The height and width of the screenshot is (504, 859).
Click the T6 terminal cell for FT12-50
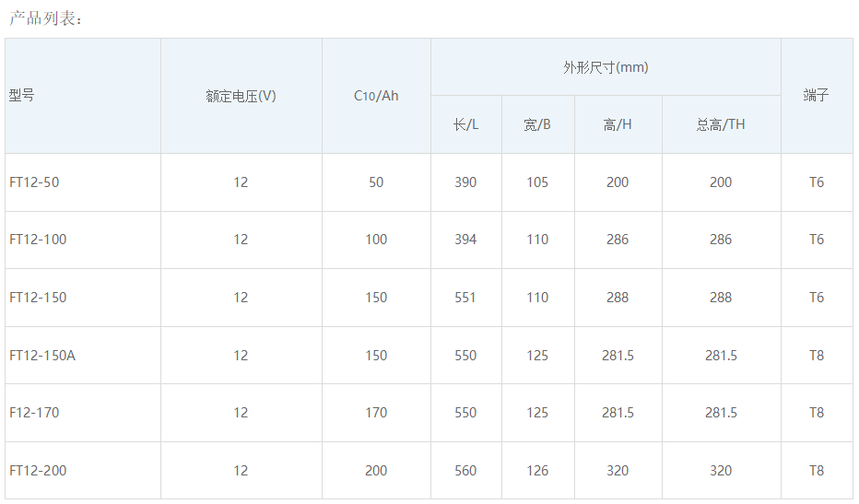point(817,182)
